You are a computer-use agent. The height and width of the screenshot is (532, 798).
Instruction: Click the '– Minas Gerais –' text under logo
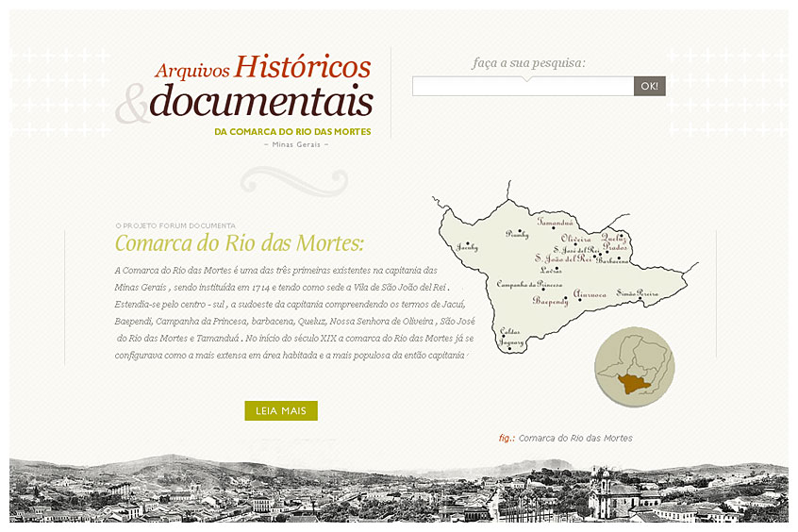[x=296, y=144]
